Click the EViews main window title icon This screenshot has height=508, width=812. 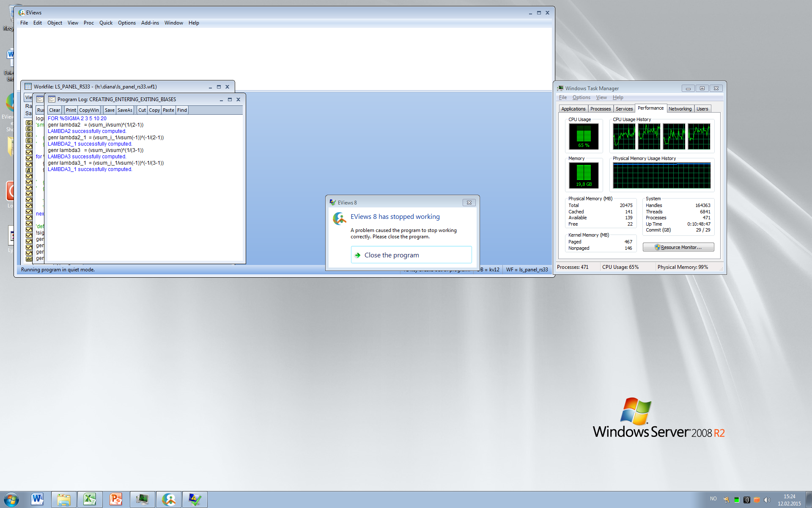[22, 13]
